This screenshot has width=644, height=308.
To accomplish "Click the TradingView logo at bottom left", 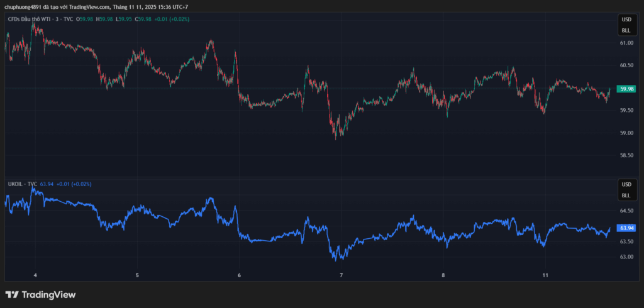I will 40,295.
